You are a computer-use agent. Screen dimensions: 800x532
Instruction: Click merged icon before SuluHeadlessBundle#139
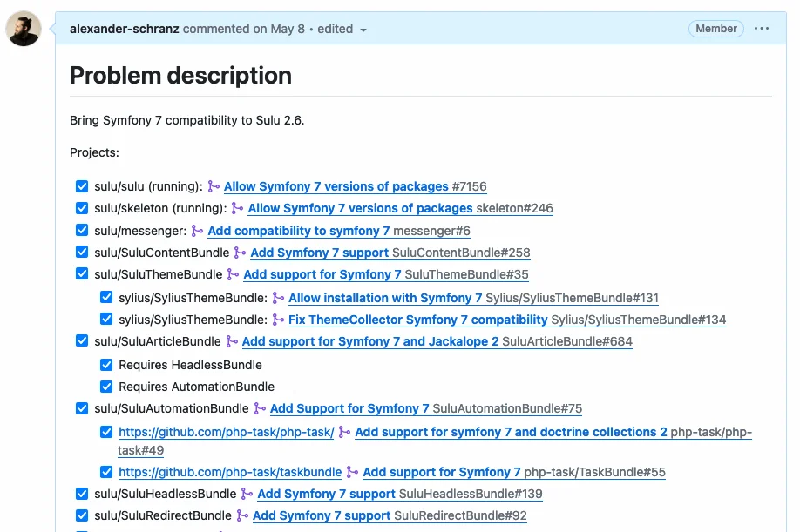click(247, 494)
